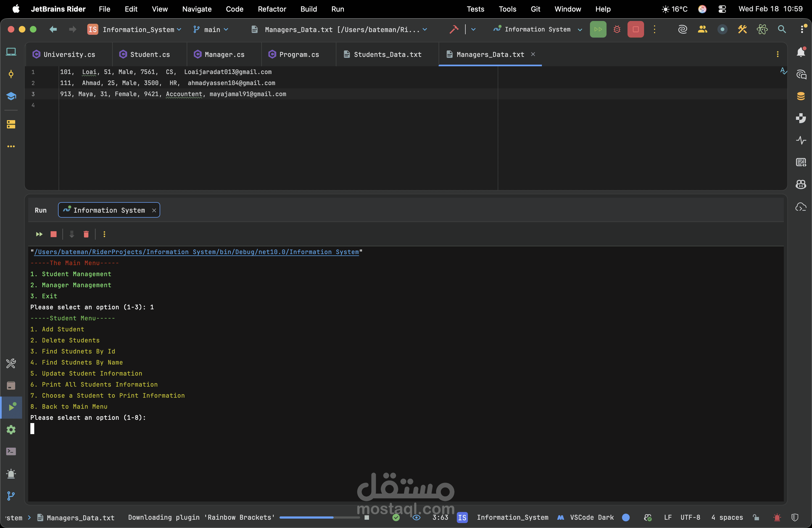Screen dimensions: 812x528
Task: Click the Debug bug icon in the toolbar
Action: tap(616, 29)
